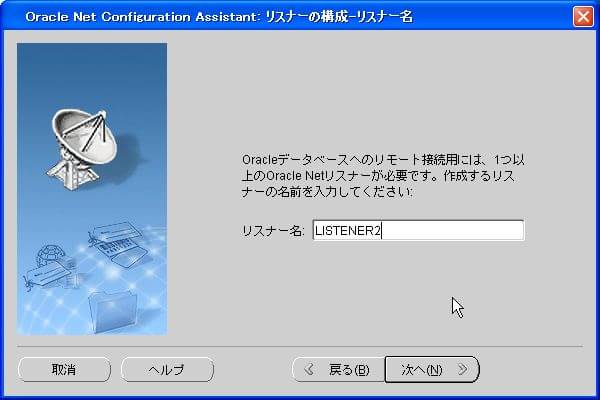Click the 取消 cancel button

(64, 369)
